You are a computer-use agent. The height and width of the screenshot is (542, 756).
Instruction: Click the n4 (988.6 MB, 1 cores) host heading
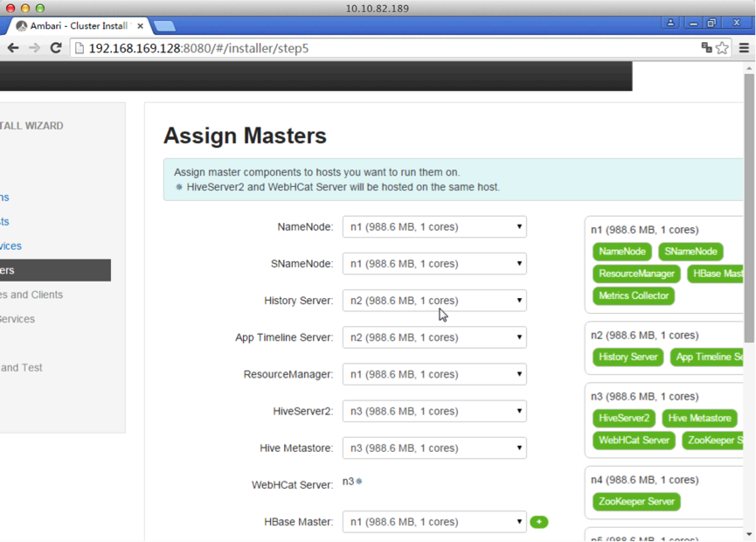pos(645,480)
